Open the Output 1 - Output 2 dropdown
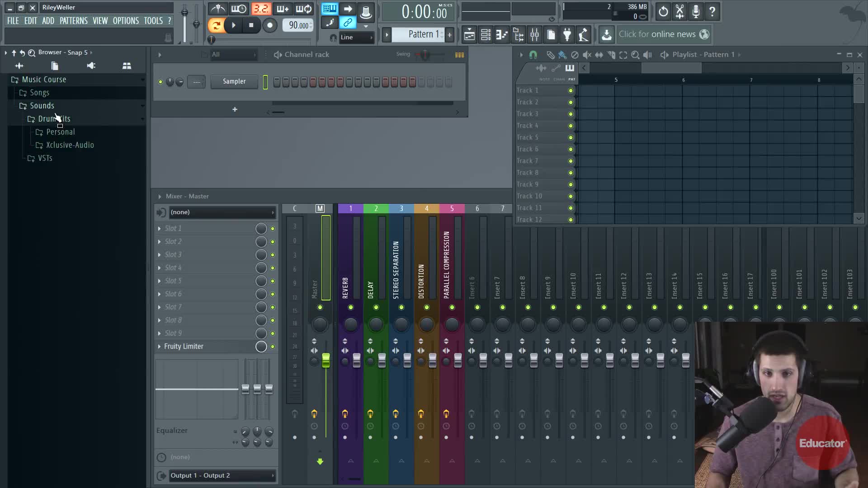The image size is (868, 488). click(x=222, y=475)
